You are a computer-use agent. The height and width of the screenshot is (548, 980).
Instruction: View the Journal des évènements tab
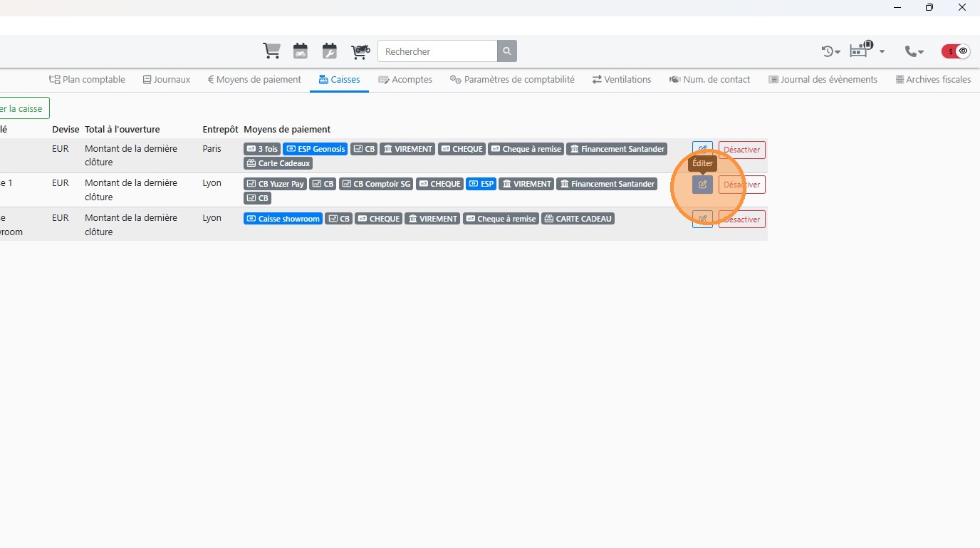tap(823, 80)
